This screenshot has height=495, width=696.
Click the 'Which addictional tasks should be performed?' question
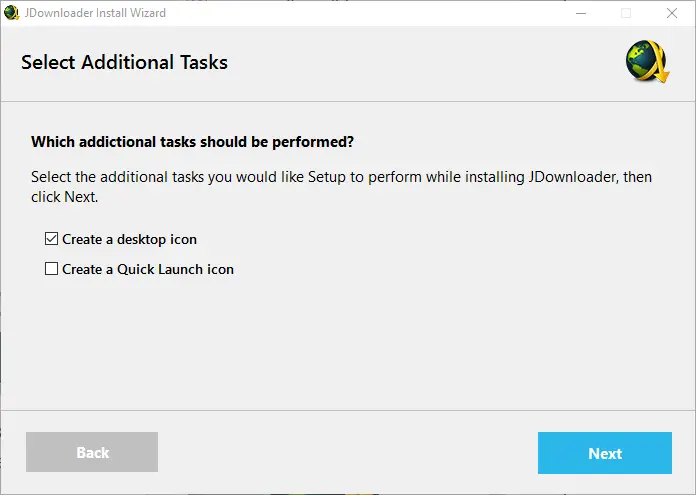[192, 142]
